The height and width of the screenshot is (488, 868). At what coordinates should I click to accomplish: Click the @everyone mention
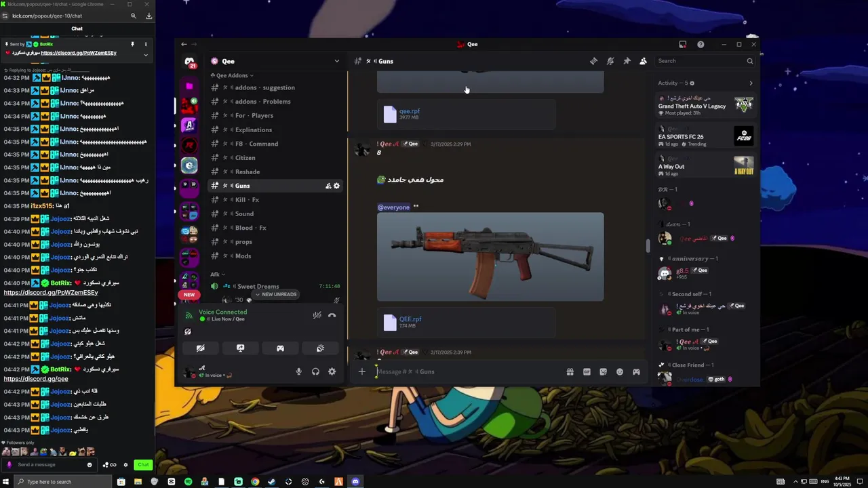(393, 207)
